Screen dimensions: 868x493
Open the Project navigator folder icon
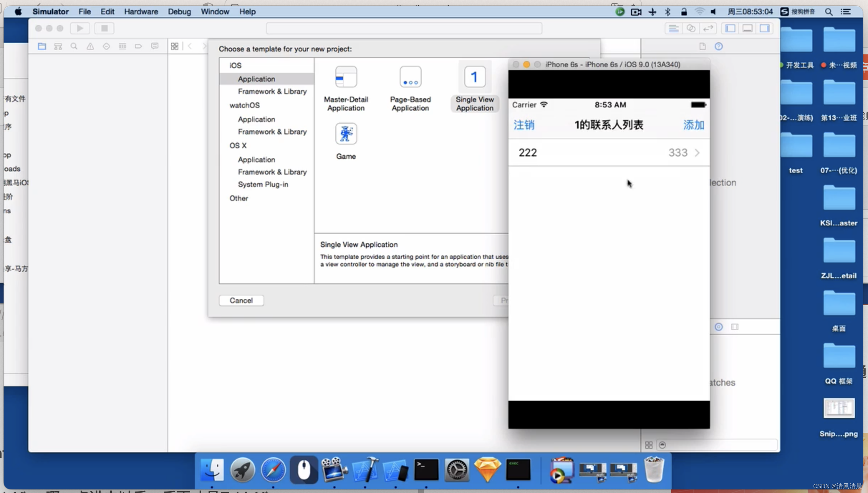coord(42,46)
